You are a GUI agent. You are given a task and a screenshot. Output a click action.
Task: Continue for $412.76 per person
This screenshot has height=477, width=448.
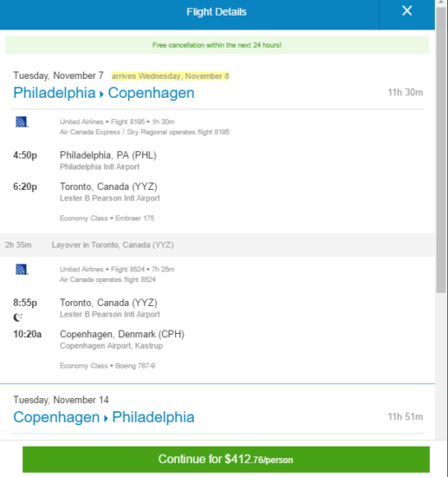coord(226,459)
